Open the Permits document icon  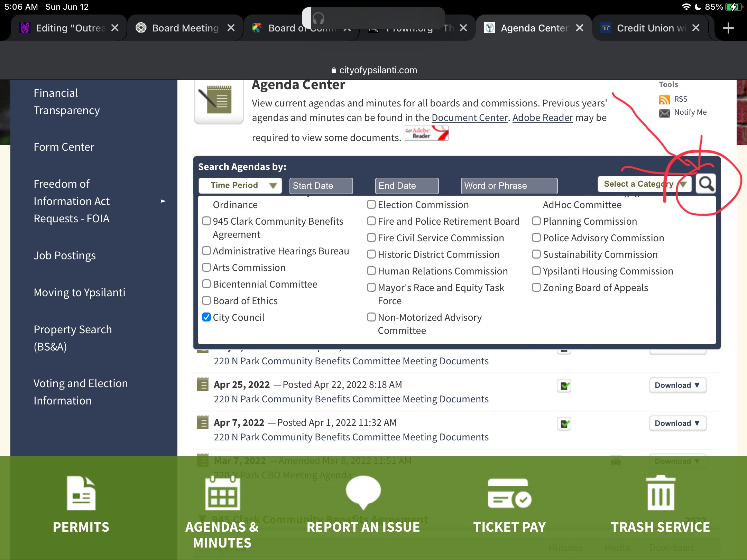(81, 493)
